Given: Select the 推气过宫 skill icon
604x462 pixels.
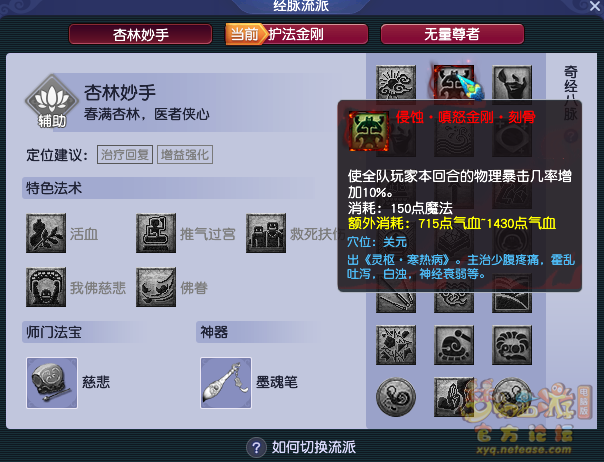Looking at the screenshot, I should click(156, 233).
